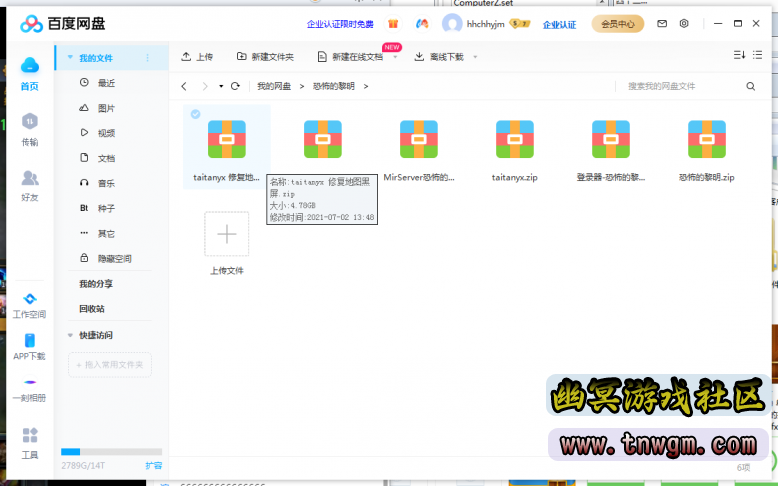Go forward with the right arrow

click(205, 86)
